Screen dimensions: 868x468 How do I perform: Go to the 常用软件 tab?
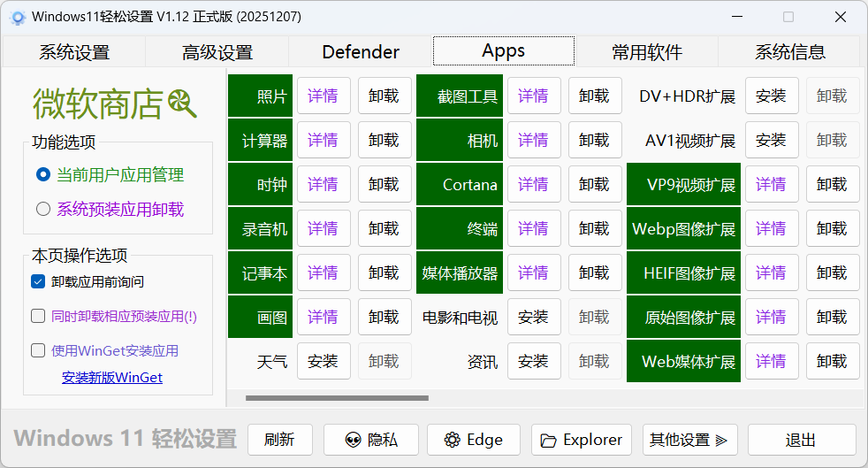(x=646, y=52)
